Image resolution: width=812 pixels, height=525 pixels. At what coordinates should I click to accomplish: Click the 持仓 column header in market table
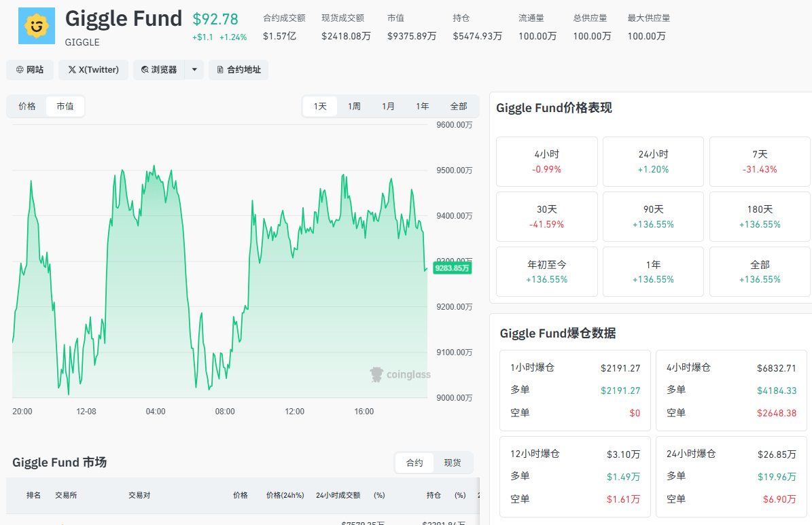(x=434, y=496)
